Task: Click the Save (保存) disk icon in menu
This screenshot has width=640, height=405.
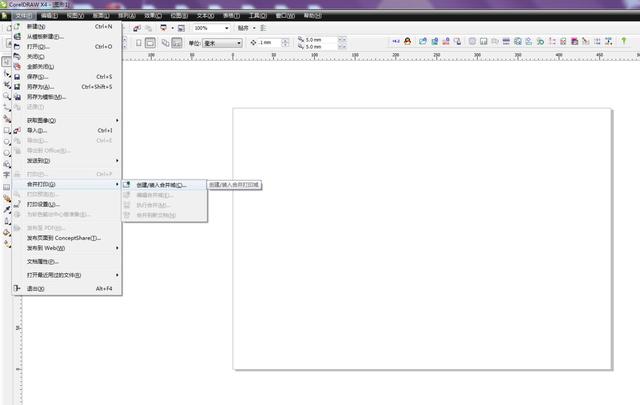Action: tap(16, 76)
